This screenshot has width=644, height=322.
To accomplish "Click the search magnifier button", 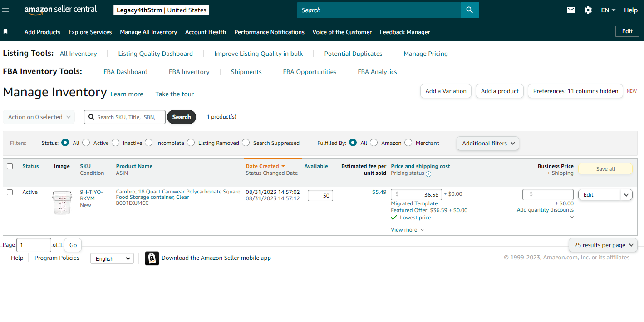I will pyautogui.click(x=470, y=10).
